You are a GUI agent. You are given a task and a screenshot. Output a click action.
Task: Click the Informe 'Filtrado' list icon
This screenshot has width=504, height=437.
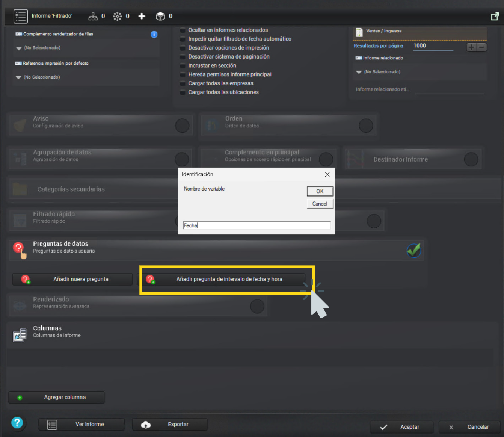pos(21,16)
